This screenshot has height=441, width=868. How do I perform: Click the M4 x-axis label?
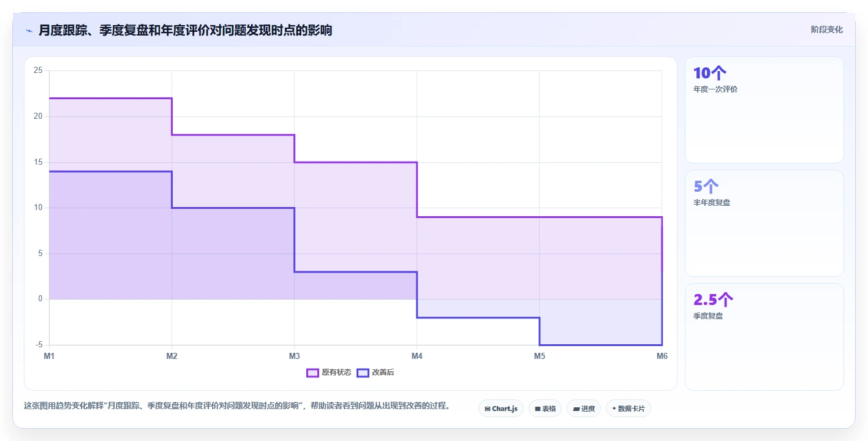(417, 356)
